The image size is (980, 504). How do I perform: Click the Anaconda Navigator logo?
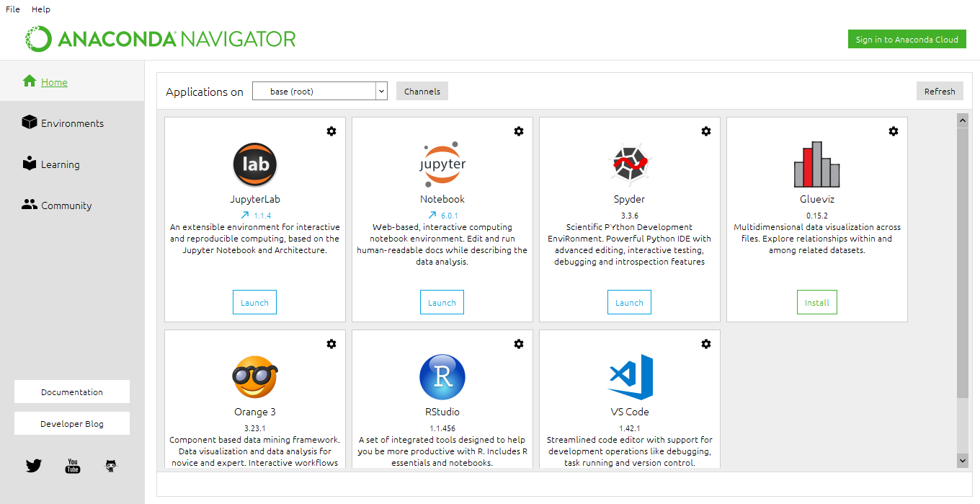pos(160,38)
